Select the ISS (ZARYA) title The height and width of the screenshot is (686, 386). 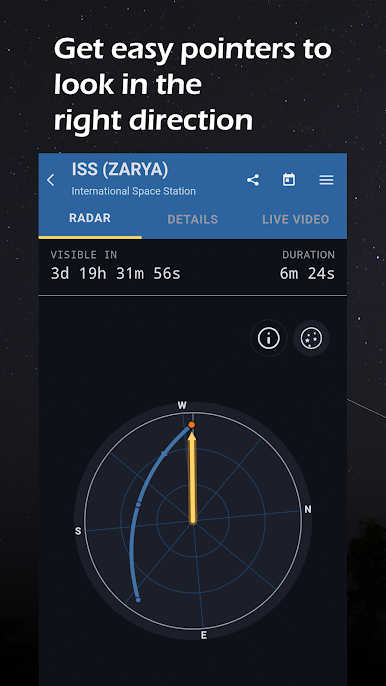click(x=119, y=170)
